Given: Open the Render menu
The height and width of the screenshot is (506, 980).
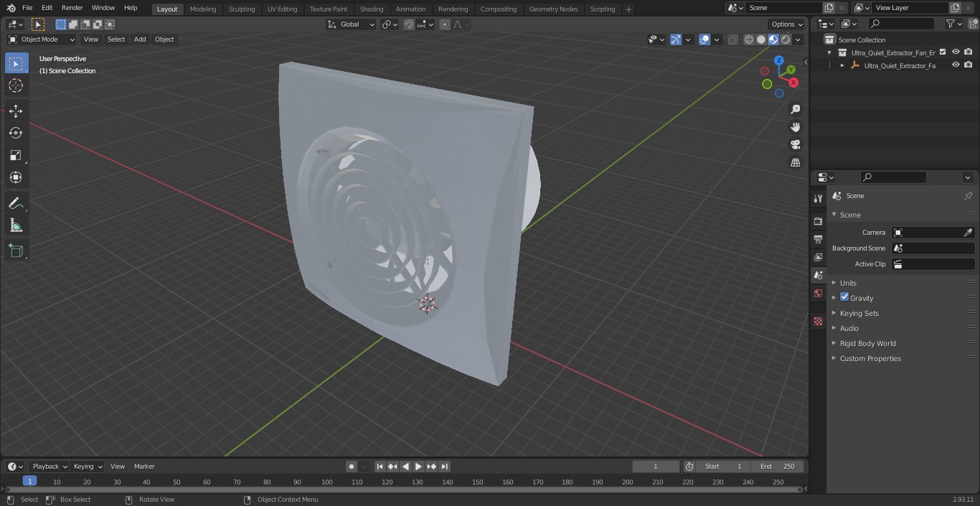Looking at the screenshot, I should click(x=72, y=8).
